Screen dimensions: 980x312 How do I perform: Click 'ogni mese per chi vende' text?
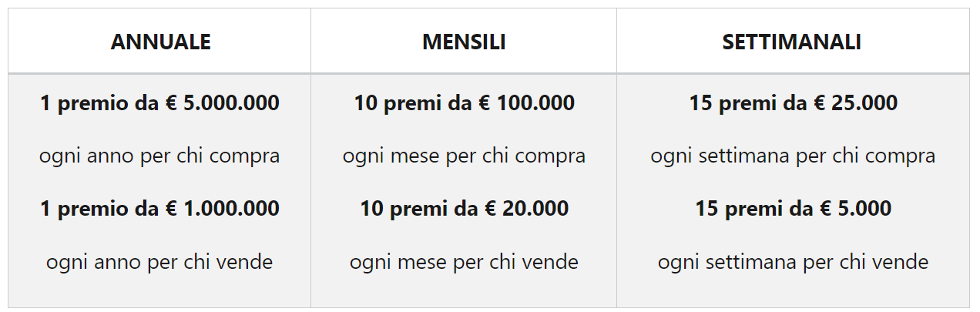[464, 262]
